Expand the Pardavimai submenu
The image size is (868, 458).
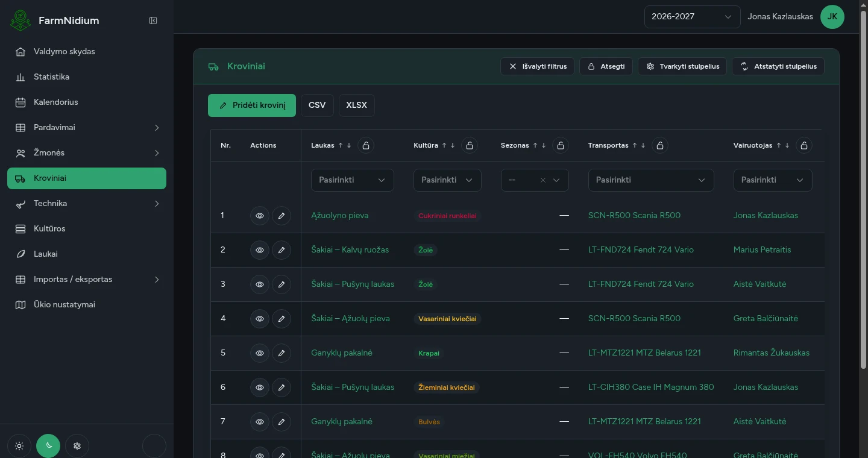(x=87, y=128)
